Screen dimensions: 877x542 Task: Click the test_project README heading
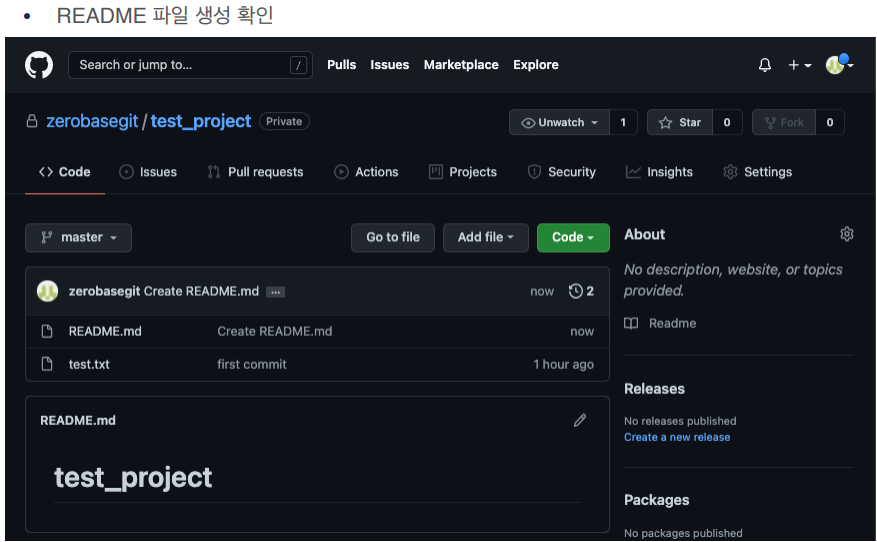coord(133,478)
